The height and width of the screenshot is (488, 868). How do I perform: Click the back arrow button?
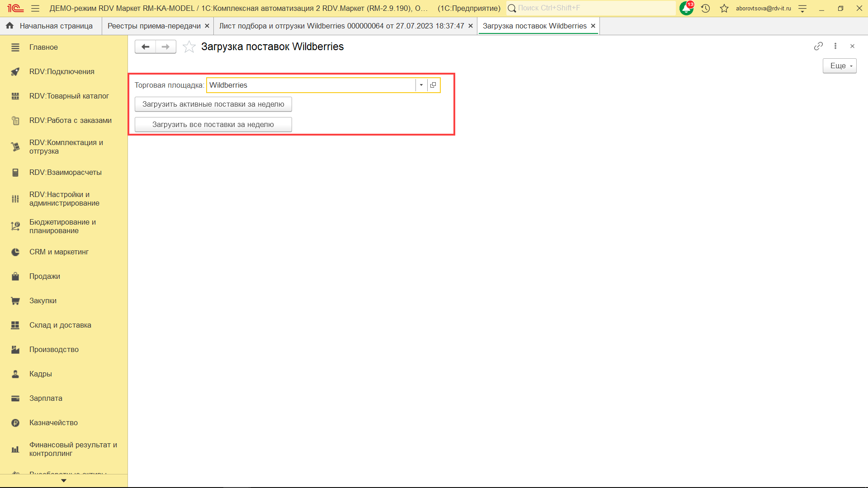pyautogui.click(x=145, y=47)
